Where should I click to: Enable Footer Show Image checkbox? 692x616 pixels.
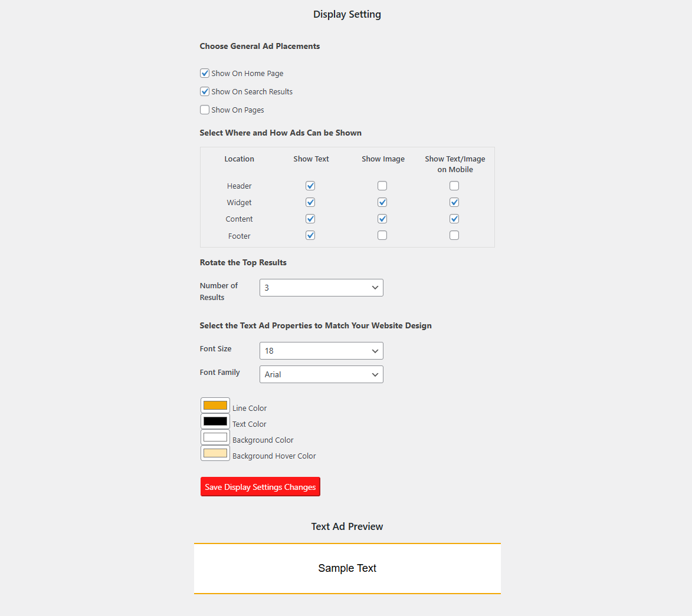382,235
